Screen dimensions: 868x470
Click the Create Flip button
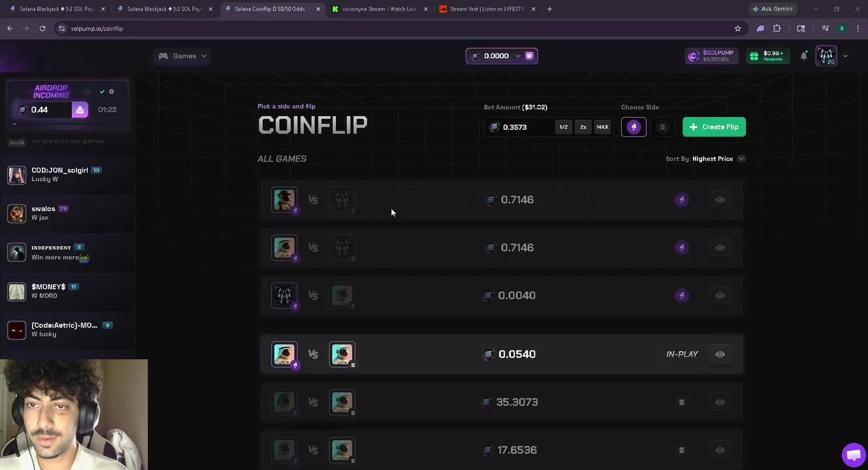click(x=714, y=127)
